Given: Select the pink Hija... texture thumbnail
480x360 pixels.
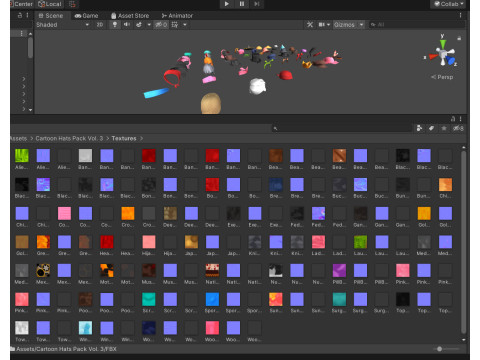Looking at the screenshot, I should 149,242.
